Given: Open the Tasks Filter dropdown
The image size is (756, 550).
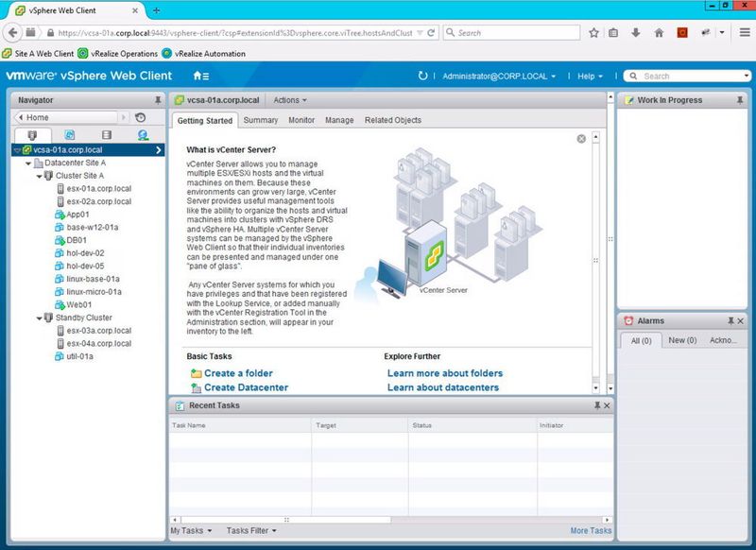Looking at the screenshot, I should (251, 531).
